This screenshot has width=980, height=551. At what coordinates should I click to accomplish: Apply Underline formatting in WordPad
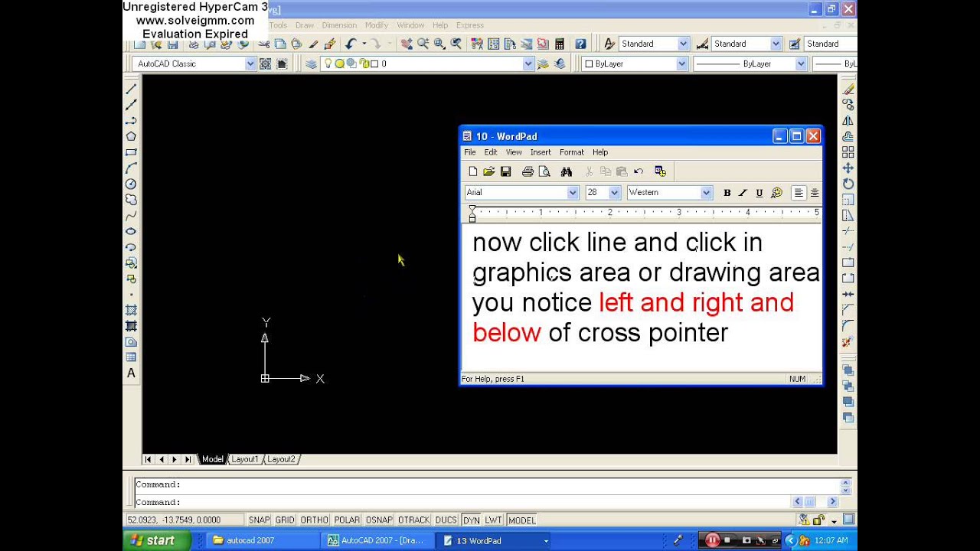(x=759, y=193)
